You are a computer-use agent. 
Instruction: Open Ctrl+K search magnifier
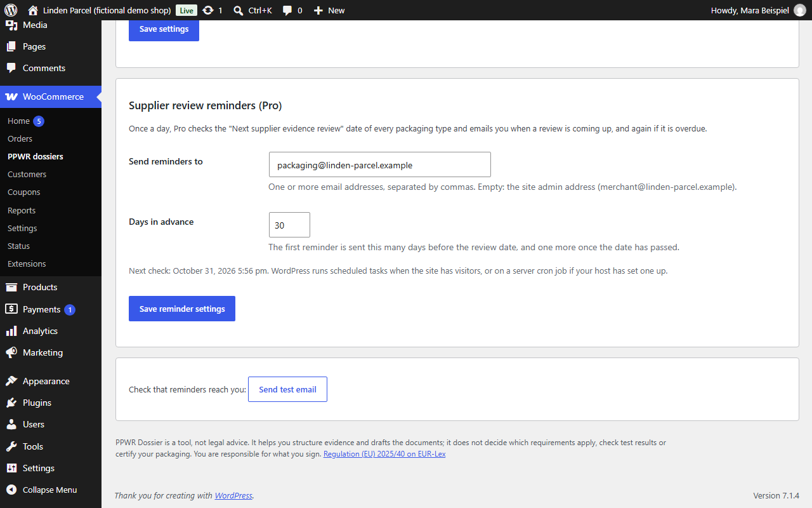(239, 10)
